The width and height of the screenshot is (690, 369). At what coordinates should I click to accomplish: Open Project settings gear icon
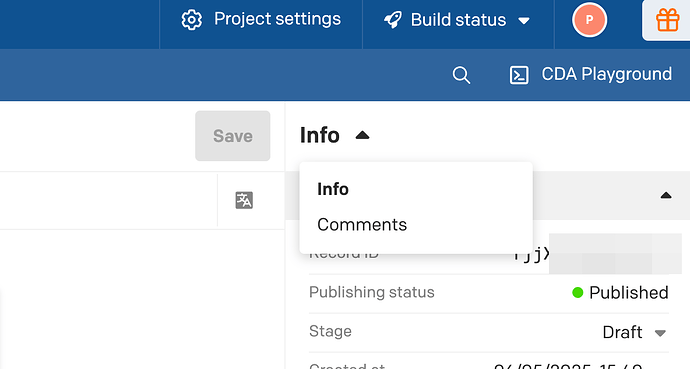tap(191, 20)
